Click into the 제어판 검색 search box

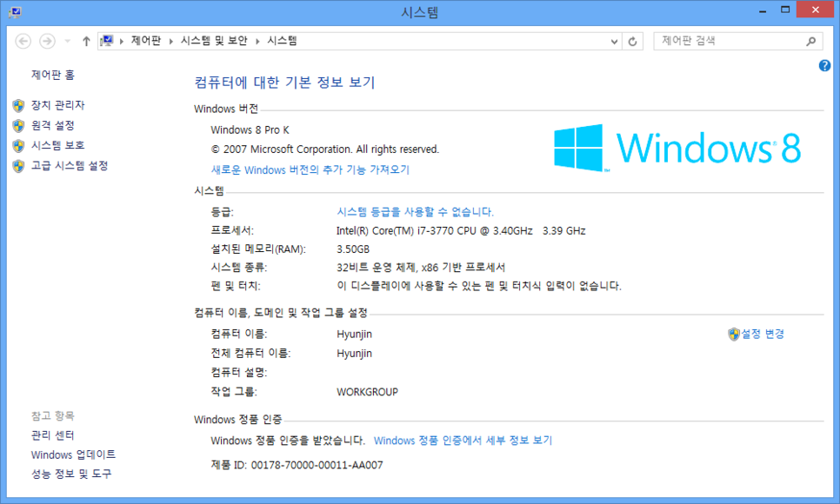tap(729, 41)
